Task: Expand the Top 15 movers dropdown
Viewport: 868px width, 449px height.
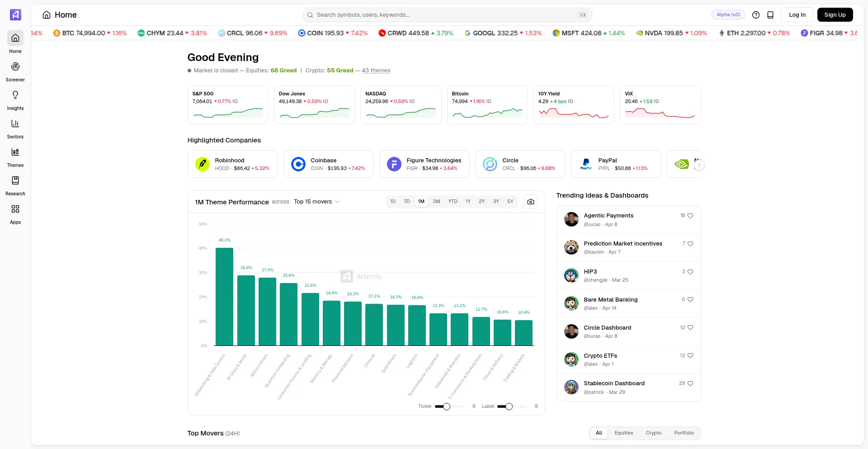Action: (x=316, y=202)
